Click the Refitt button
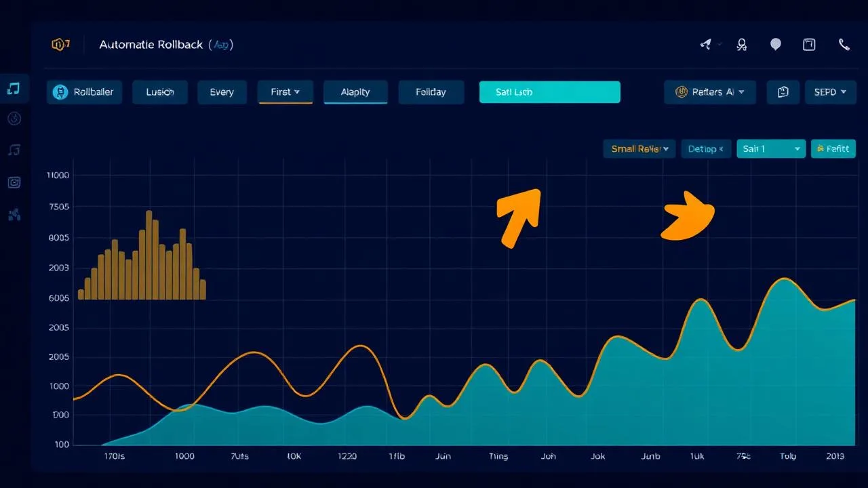868x488 pixels. [833, 149]
